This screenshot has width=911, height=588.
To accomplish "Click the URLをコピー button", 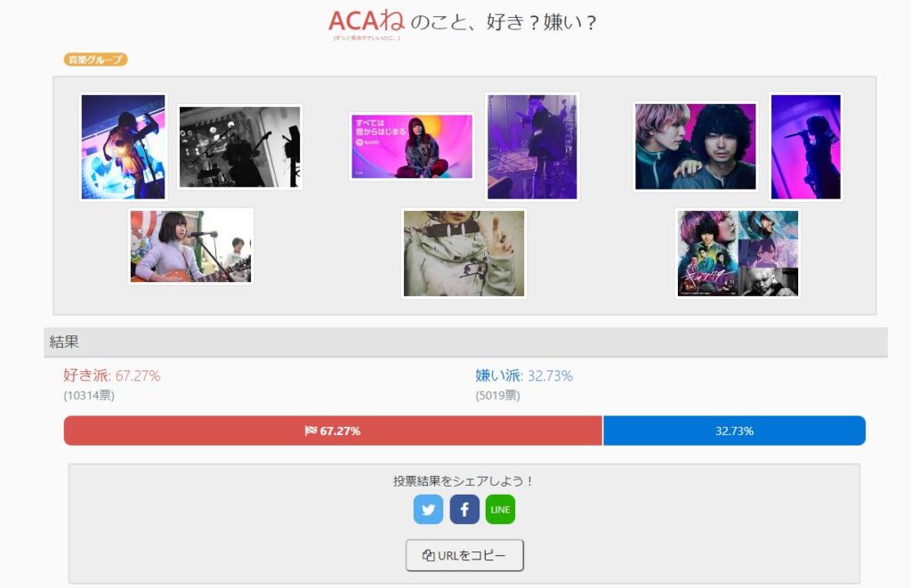I will coord(464,555).
